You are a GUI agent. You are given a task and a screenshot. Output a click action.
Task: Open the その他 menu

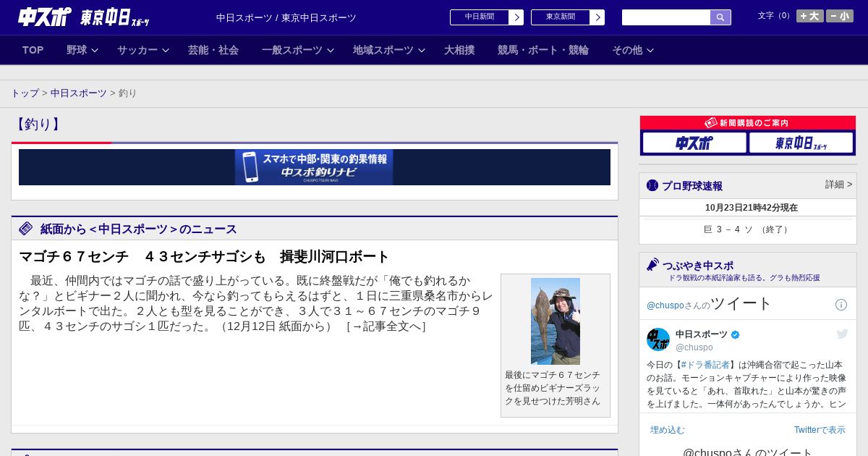click(627, 50)
